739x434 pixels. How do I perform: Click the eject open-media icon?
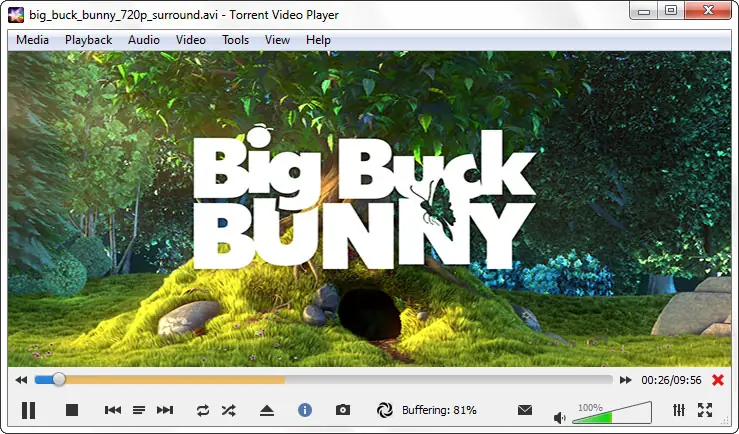point(267,410)
